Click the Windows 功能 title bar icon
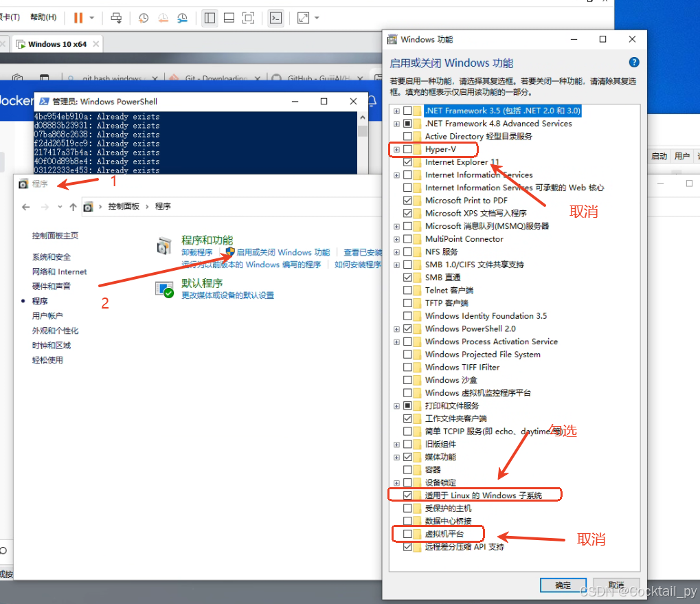The image size is (700, 604). point(392,39)
